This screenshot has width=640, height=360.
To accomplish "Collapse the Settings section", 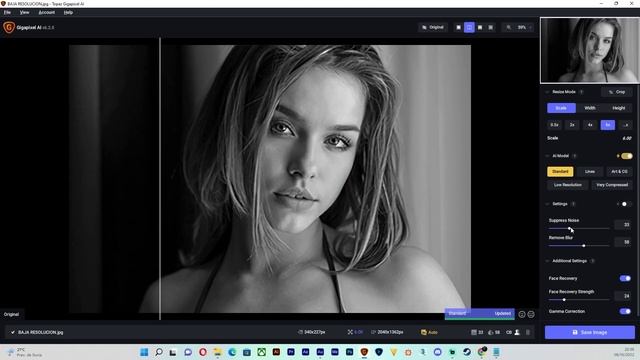I will [547, 204].
